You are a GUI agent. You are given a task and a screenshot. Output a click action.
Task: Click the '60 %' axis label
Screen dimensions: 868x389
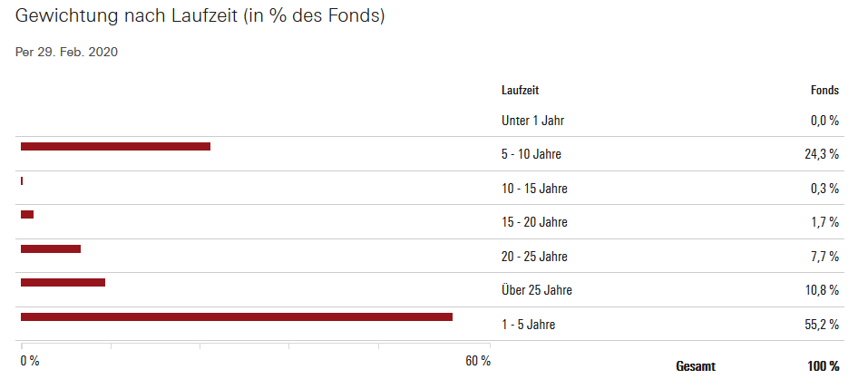tap(478, 362)
